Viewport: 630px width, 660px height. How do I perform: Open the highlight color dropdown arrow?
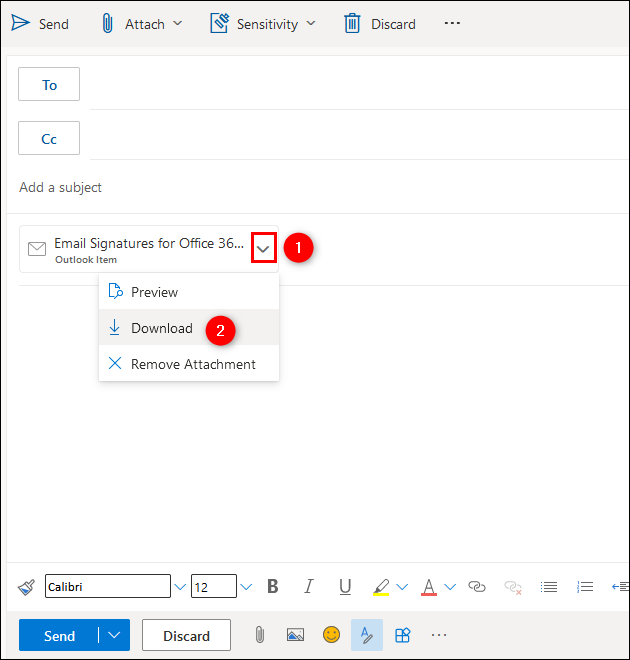pyautogui.click(x=402, y=587)
